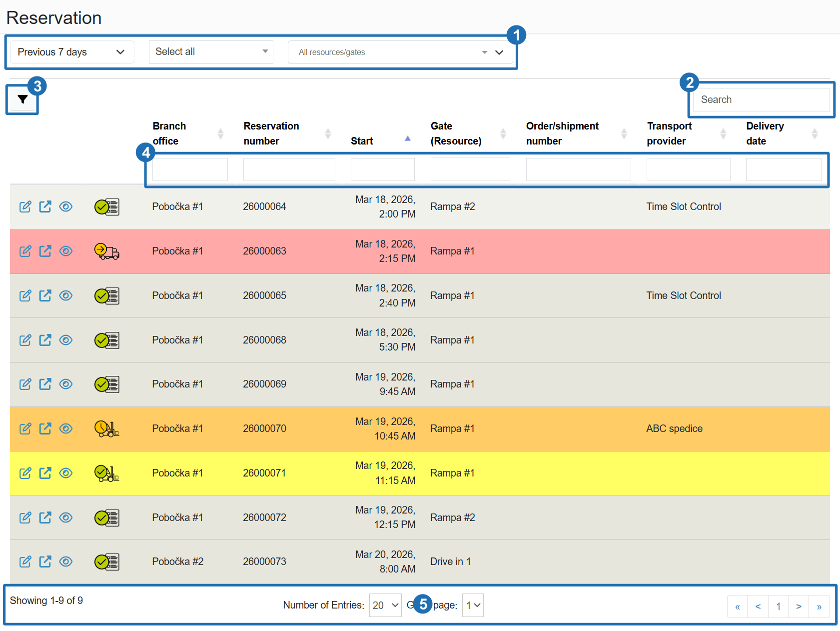Click pagination page 1 button

point(778,606)
